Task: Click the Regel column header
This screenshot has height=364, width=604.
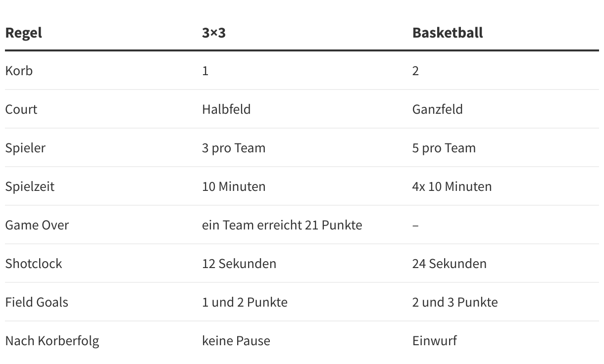Action: tap(24, 33)
